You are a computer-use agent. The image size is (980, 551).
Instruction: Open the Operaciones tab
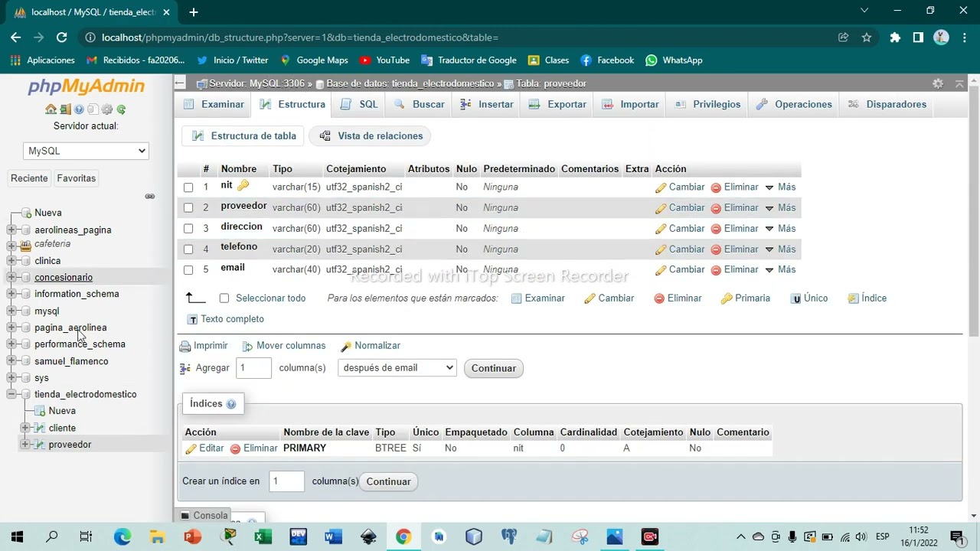792,104
